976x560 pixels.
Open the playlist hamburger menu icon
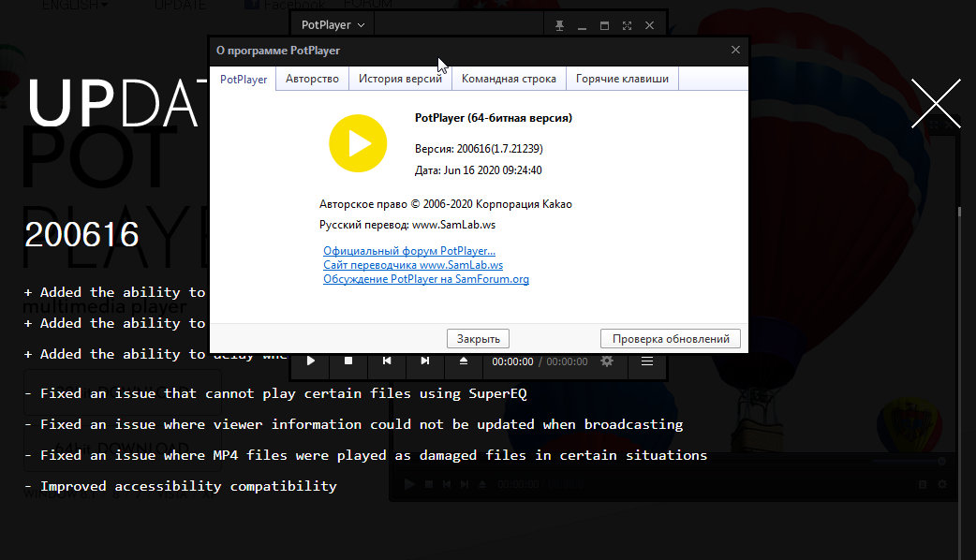647,361
